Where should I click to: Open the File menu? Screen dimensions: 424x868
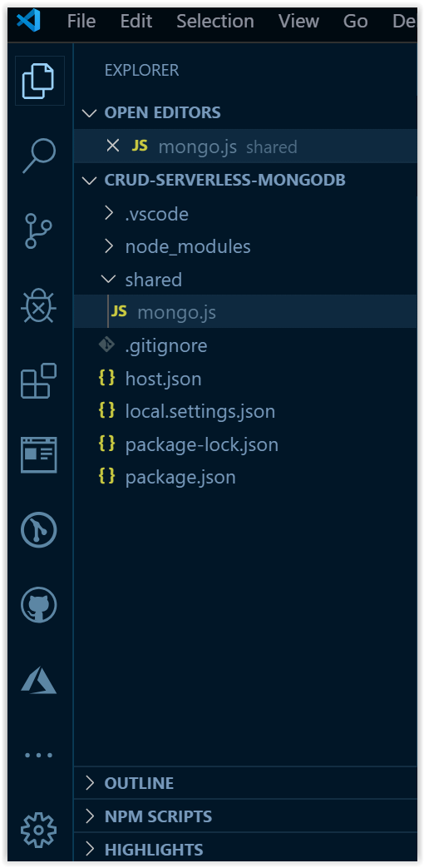pos(81,22)
